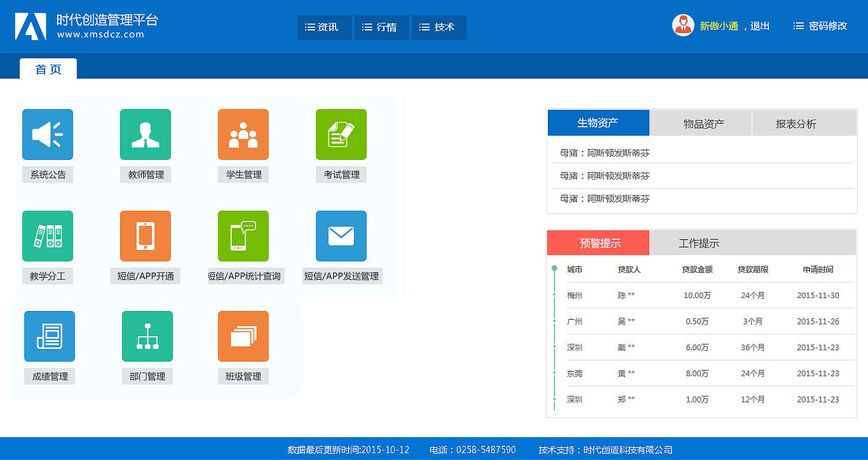The image size is (868, 460).
Task: Select the 班级管理 class management icon
Action: coord(243,335)
